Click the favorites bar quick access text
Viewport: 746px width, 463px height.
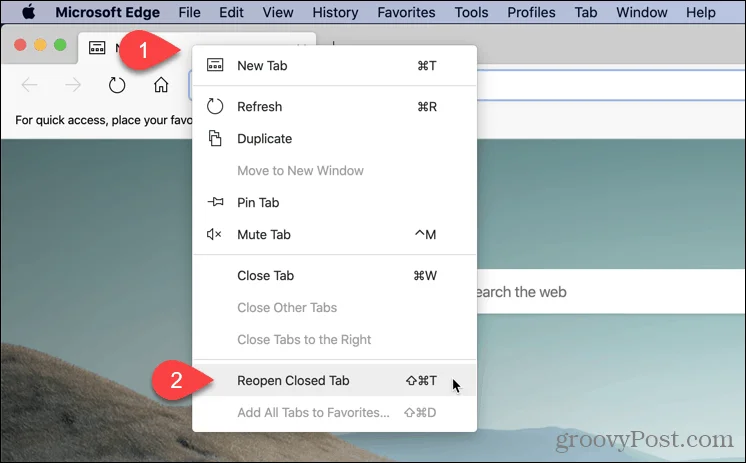[103, 120]
